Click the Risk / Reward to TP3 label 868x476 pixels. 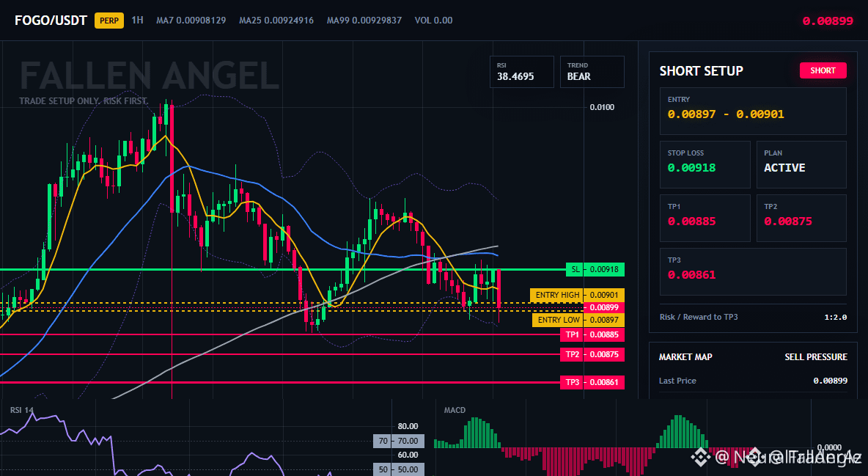point(699,317)
